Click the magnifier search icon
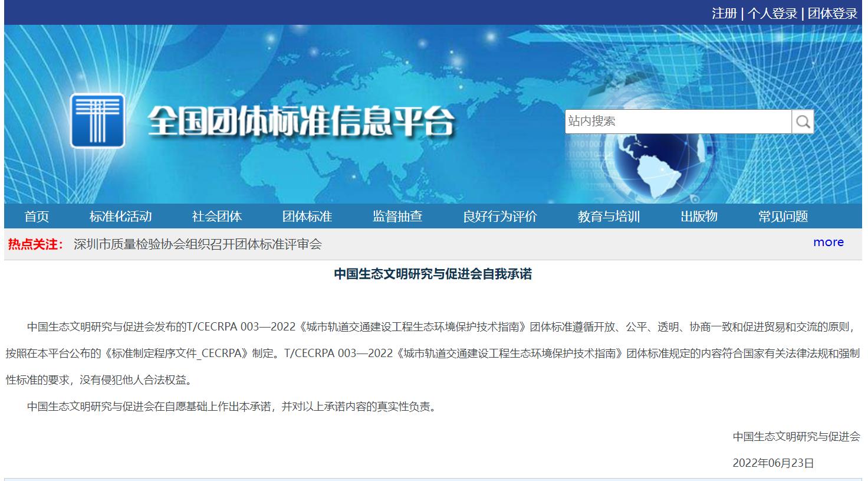Viewport: 868px width, 481px height. click(803, 122)
